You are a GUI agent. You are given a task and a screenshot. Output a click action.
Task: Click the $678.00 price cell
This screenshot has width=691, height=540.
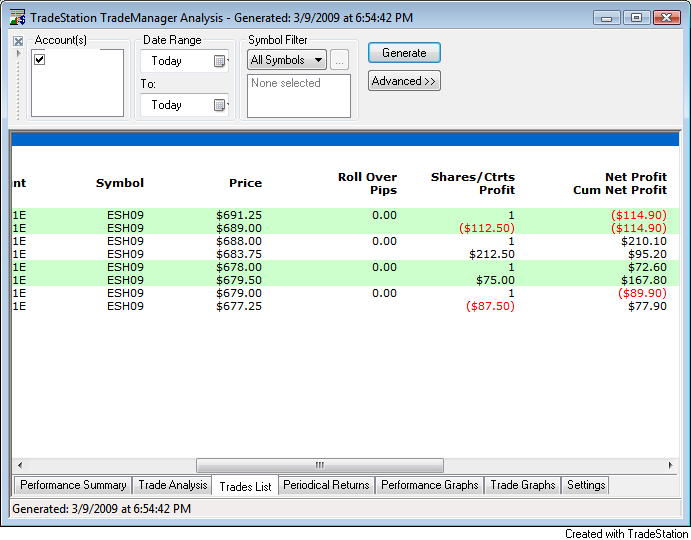[239, 267]
